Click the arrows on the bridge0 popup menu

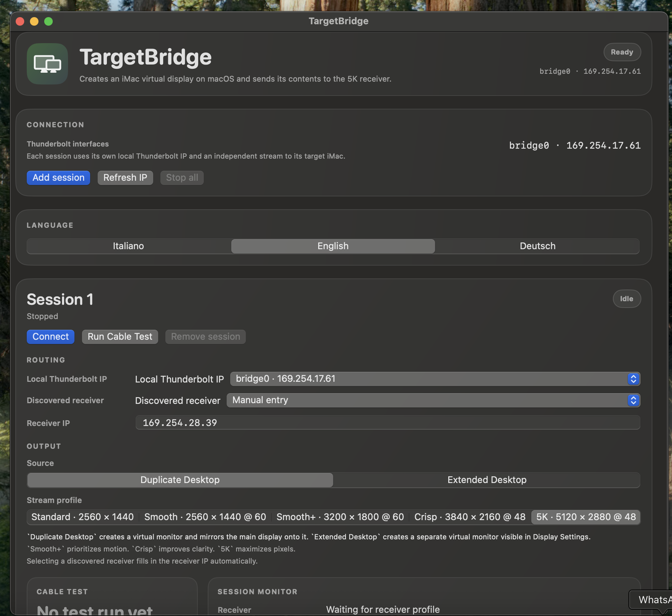633,379
